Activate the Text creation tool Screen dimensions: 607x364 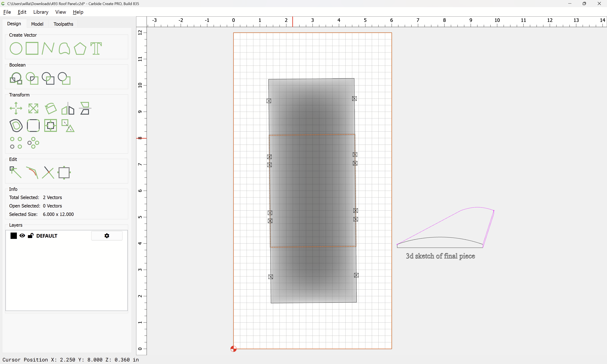(96, 48)
